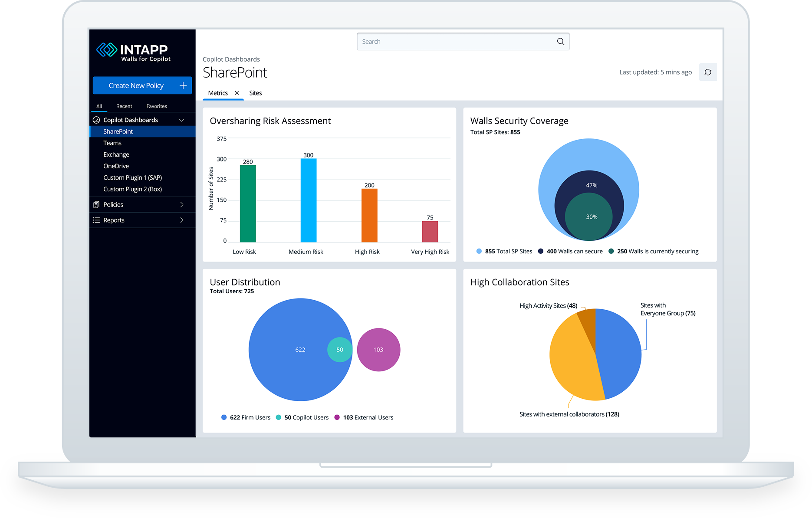Click the Total SP Sites: 855 label
Screen dimensions: 812x518
[x=495, y=132]
